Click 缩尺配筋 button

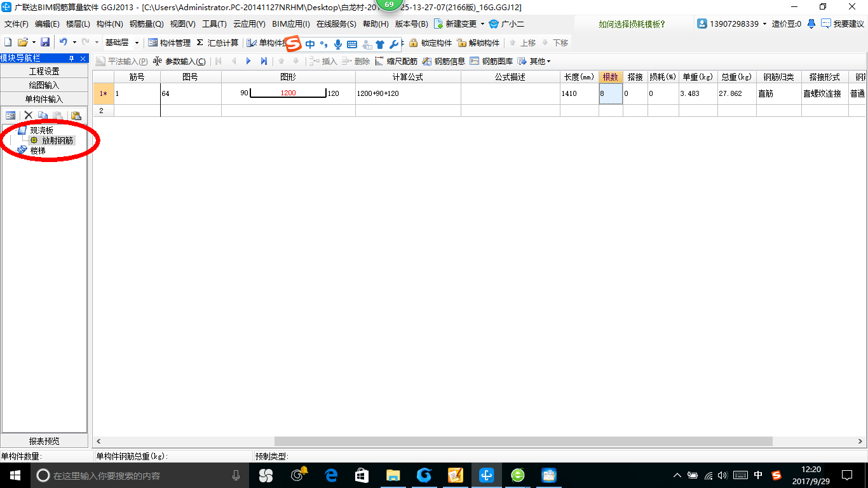point(397,62)
